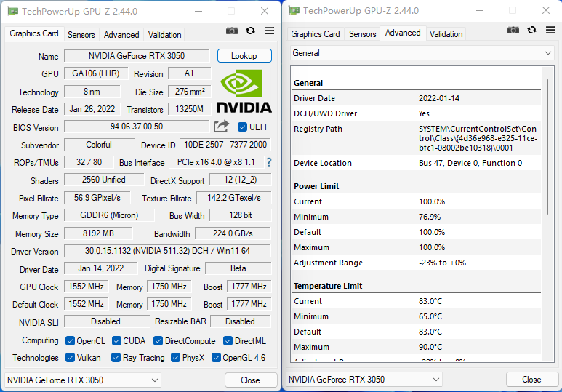Click the screenshot camera icon in left window
Image resolution: width=562 pixels, height=392 pixels.
click(x=231, y=31)
